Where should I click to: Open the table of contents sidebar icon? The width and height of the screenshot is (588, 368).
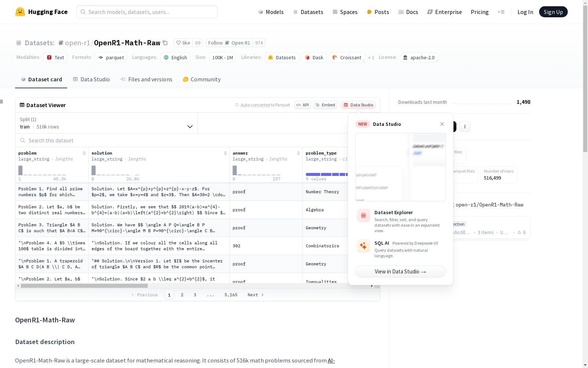(x=2, y=102)
